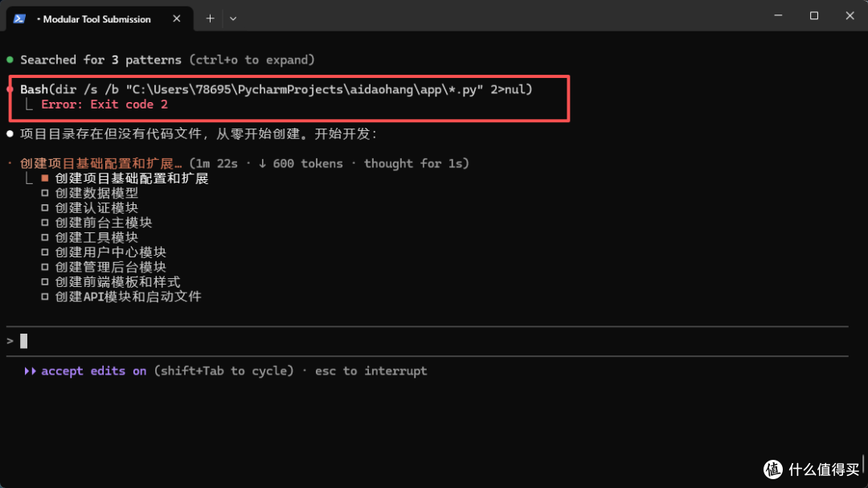868x488 pixels.
Task: Click the PowerShell icon on the terminal tab
Action: pyautogui.click(x=18, y=18)
